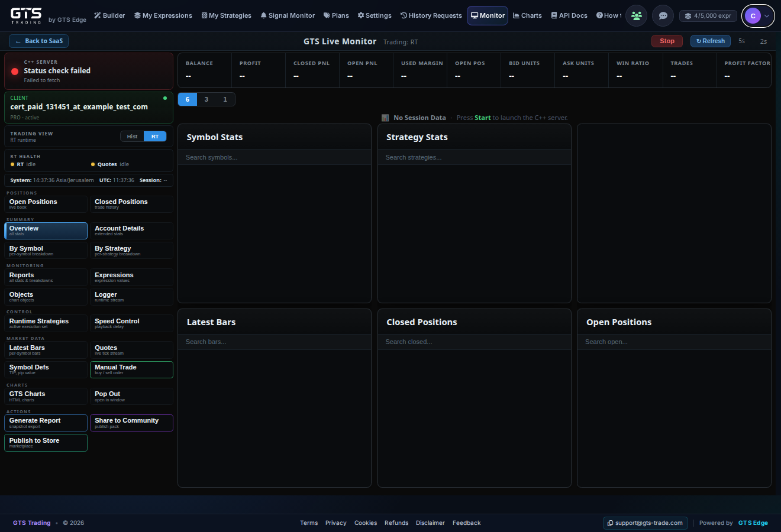This screenshot has height=532, width=781.
Task: Open Runtime Strategies
Action: (46, 323)
